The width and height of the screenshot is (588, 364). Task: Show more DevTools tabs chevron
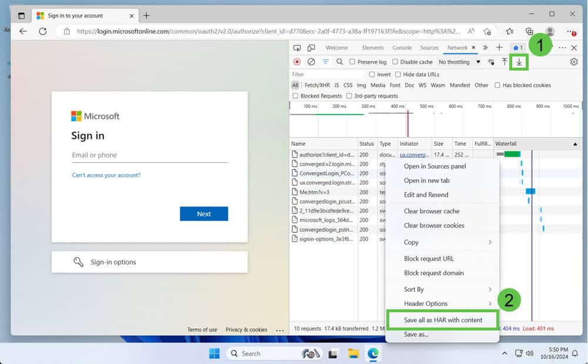point(485,48)
